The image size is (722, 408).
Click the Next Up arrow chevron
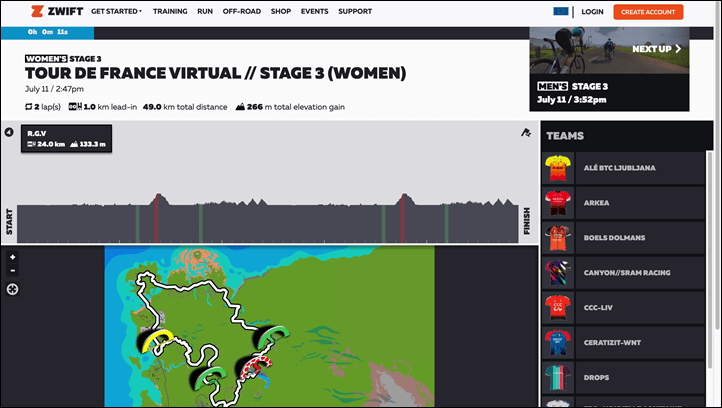[678, 48]
